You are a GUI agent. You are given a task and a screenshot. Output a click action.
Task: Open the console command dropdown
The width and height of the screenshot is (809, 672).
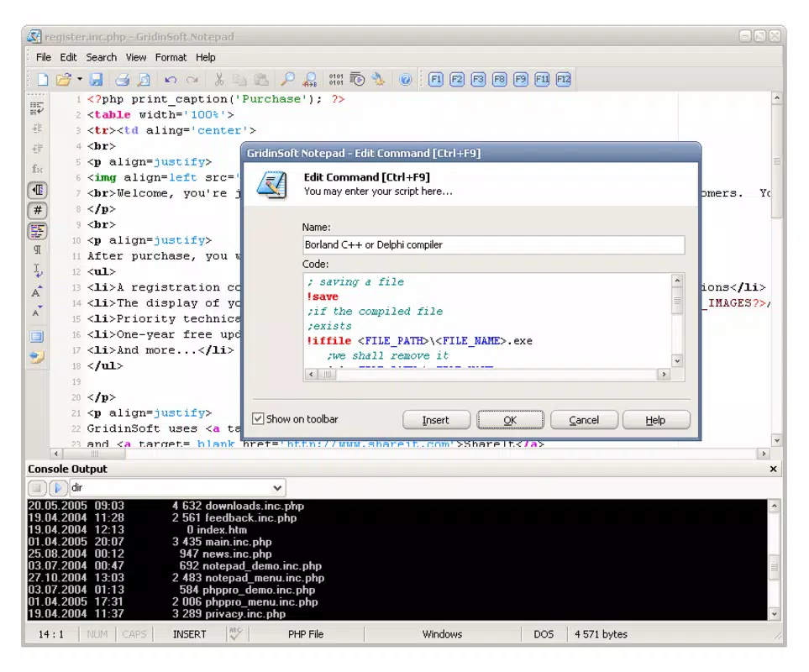click(x=277, y=488)
